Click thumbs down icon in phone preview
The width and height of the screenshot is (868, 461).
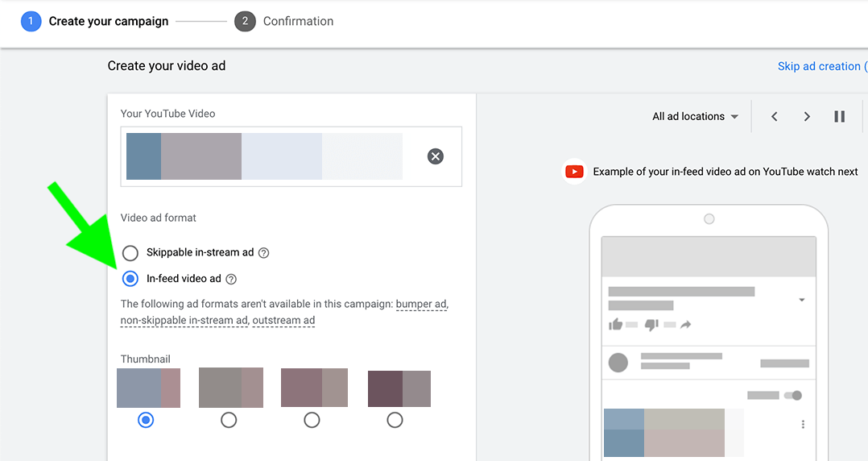pyautogui.click(x=651, y=325)
